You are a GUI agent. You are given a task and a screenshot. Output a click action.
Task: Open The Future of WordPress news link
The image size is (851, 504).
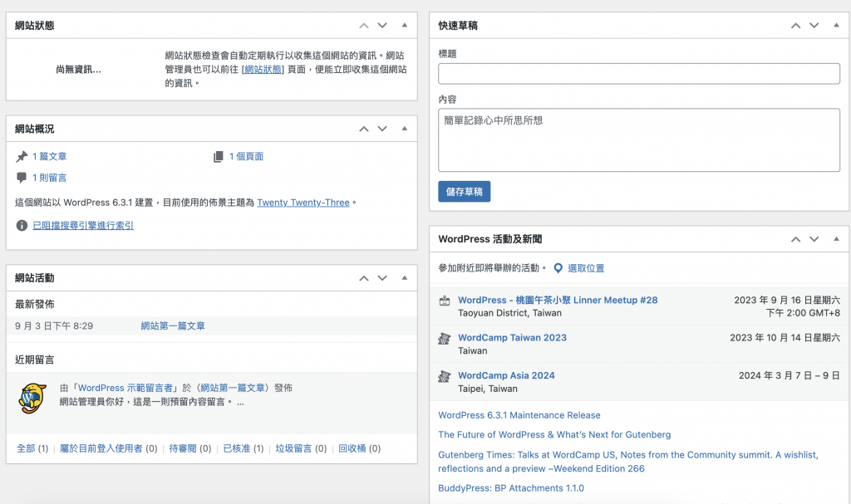tap(554, 434)
